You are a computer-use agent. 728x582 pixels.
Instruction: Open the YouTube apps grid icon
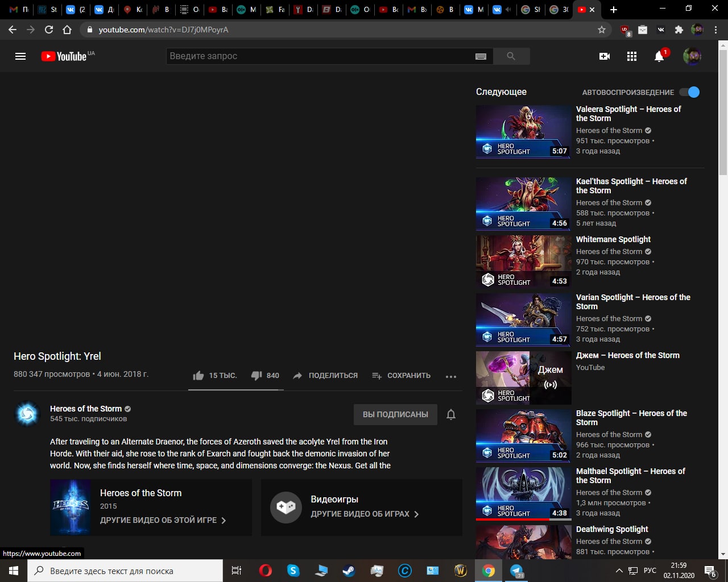click(x=632, y=56)
